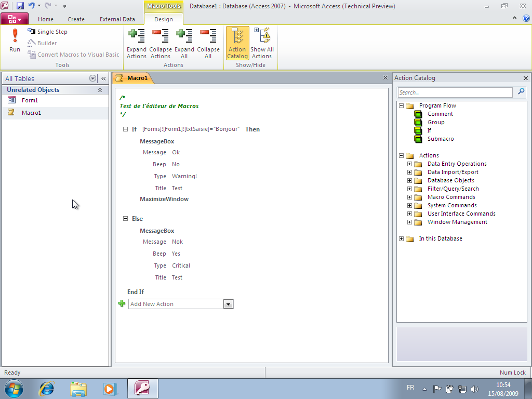The height and width of the screenshot is (399, 532).
Task: Expand the In this Database folder
Action: [402, 238]
